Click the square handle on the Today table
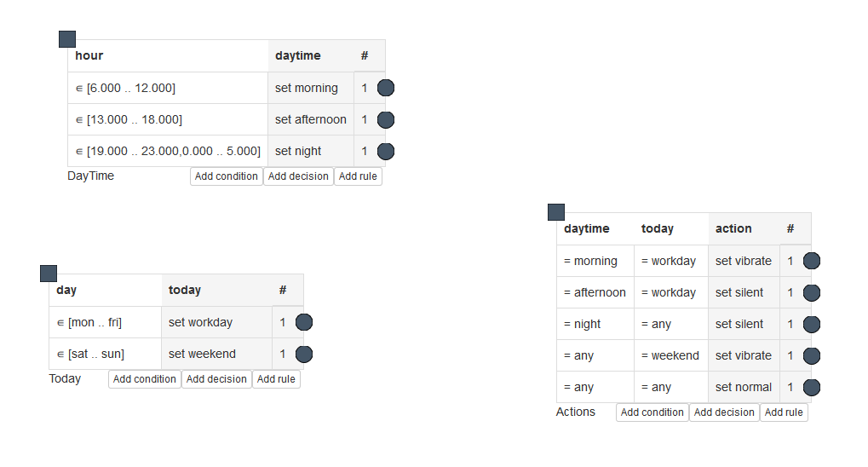This screenshot has width=868, height=467. 49,274
